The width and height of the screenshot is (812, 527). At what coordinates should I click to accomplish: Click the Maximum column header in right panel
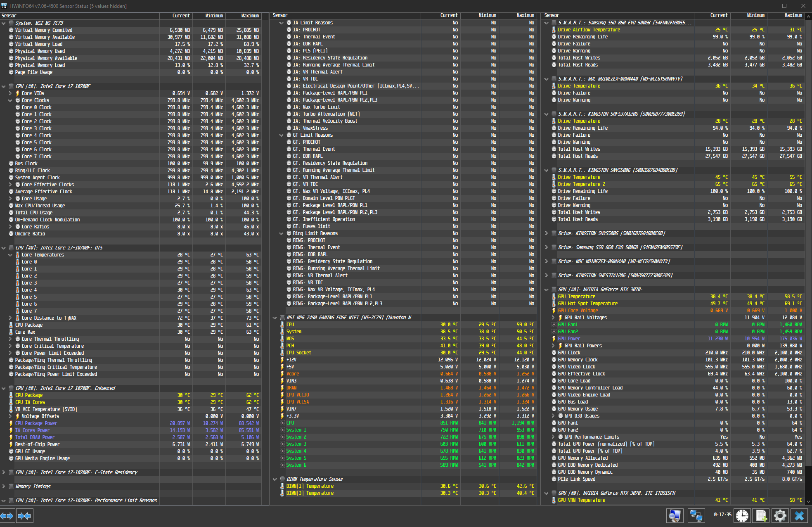click(793, 15)
